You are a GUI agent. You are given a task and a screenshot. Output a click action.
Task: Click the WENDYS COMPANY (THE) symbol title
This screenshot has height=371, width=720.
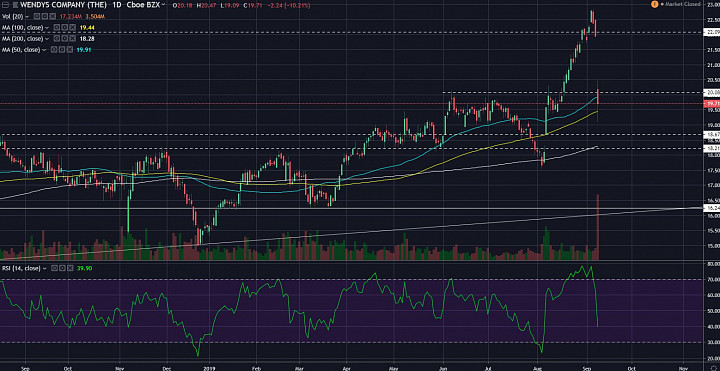tap(63, 5)
